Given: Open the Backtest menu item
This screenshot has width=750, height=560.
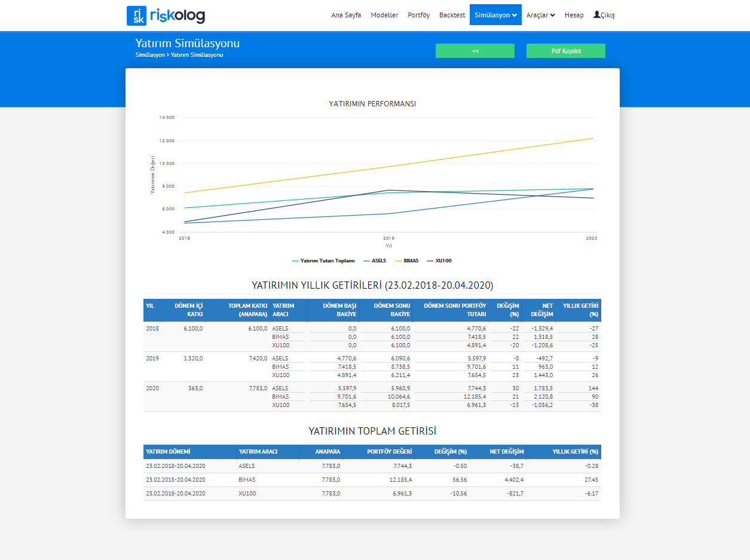Looking at the screenshot, I should [x=452, y=15].
